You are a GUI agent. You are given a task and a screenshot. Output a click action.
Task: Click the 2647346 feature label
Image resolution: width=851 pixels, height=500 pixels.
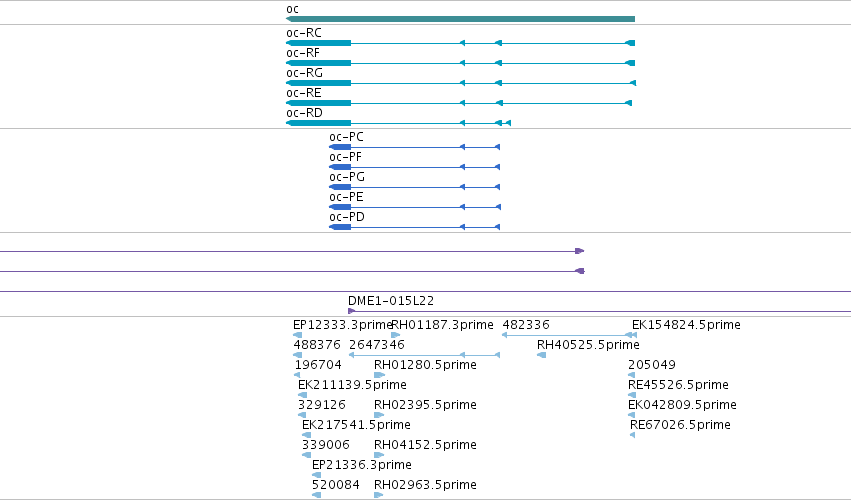pos(377,345)
